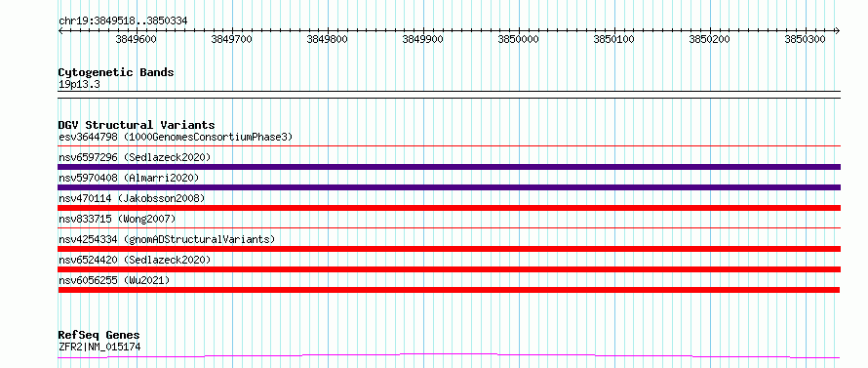
Task: Open the DGV Structural Variants track heading
Action: pyautogui.click(x=137, y=125)
